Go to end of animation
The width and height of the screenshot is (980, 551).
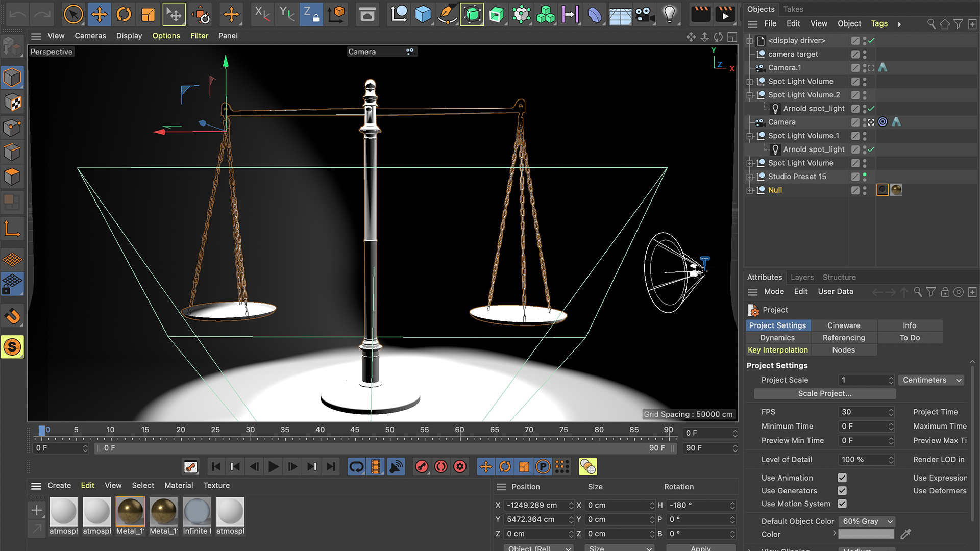[x=331, y=466]
